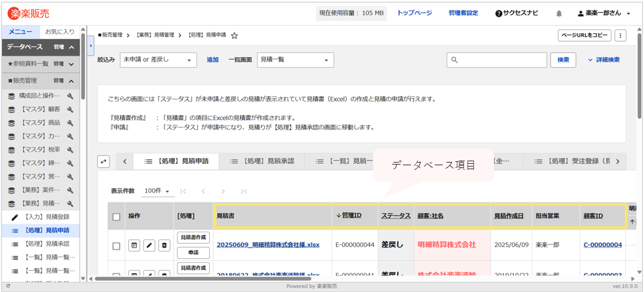Focus the search text field
Image resolution: width=644 pixels, height=292 pixels.
(x=497, y=60)
